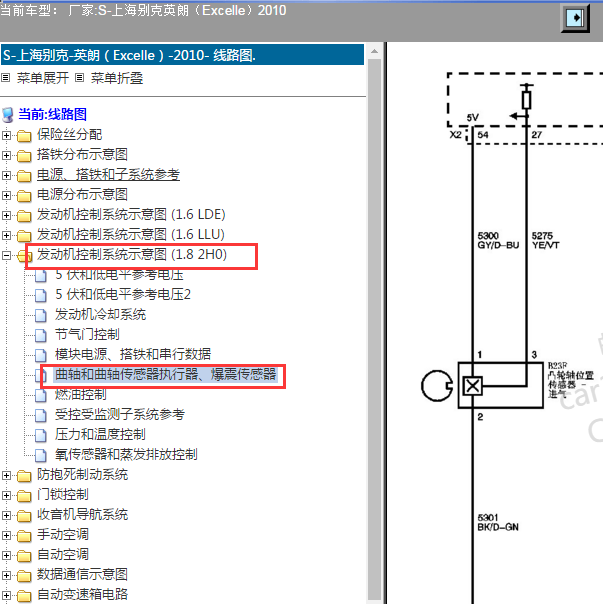Image resolution: width=603 pixels, height=604 pixels.
Task: Click the 搭铁分布示意图 folder icon
Action: 24,156
